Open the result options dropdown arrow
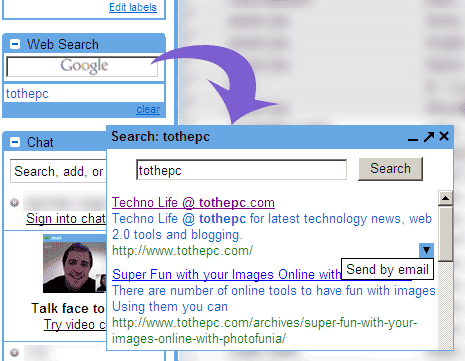 [x=426, y=250]
